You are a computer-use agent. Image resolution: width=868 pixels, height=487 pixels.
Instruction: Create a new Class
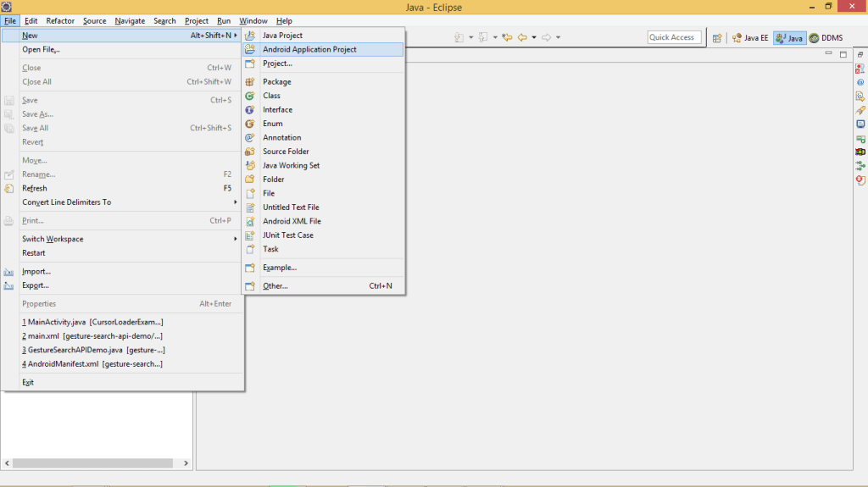click(x=323, y=95)
